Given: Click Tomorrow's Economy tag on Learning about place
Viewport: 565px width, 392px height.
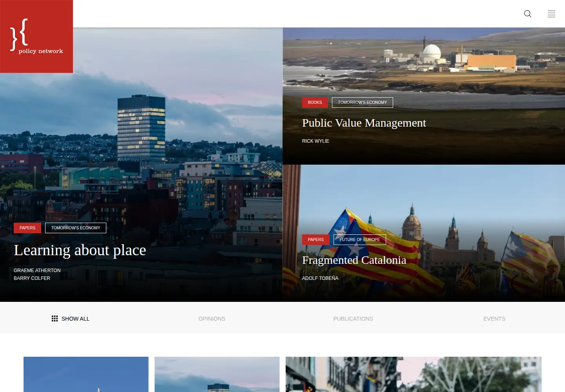Looking at the screenshot, I should click(76, 228).
